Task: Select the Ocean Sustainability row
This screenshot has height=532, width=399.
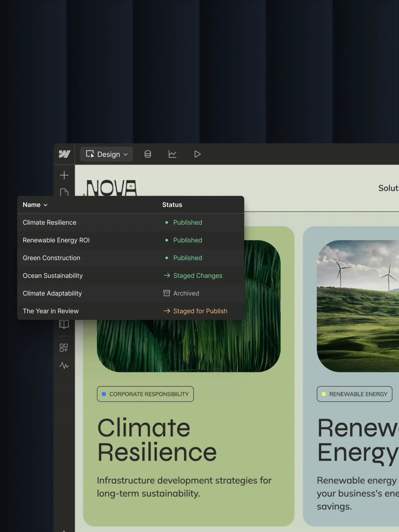Action: click(131, 276)
